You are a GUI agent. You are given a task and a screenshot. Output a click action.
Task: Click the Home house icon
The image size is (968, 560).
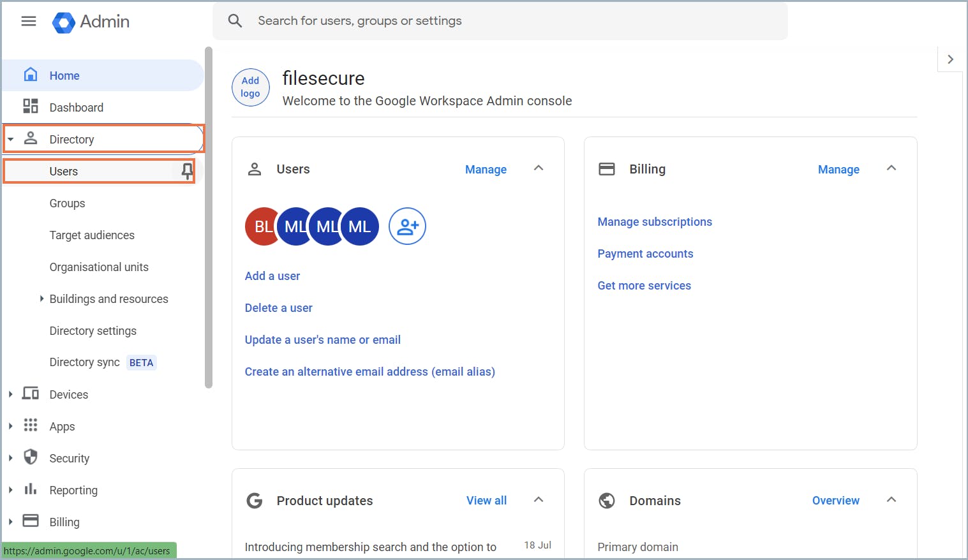click(30, 75)
